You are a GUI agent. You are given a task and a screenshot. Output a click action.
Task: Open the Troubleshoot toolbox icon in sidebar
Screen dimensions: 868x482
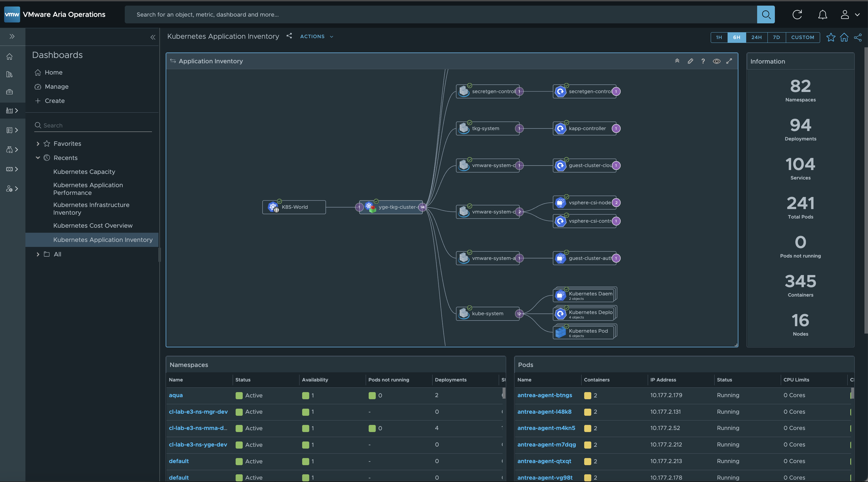pos(9,92)
